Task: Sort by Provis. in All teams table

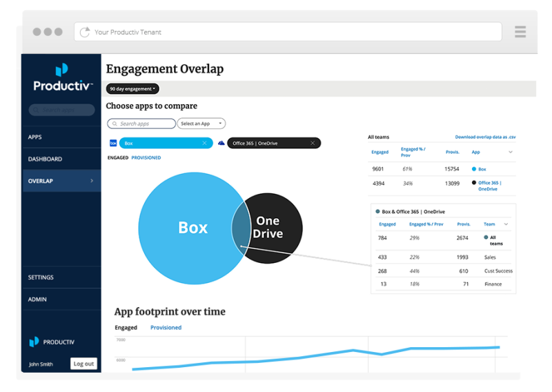Action: coord(453,152)
